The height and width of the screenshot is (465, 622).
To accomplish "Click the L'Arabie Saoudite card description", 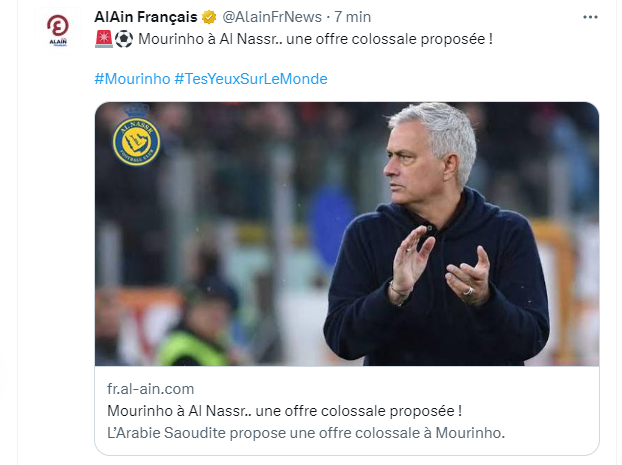I will [306, 432].
